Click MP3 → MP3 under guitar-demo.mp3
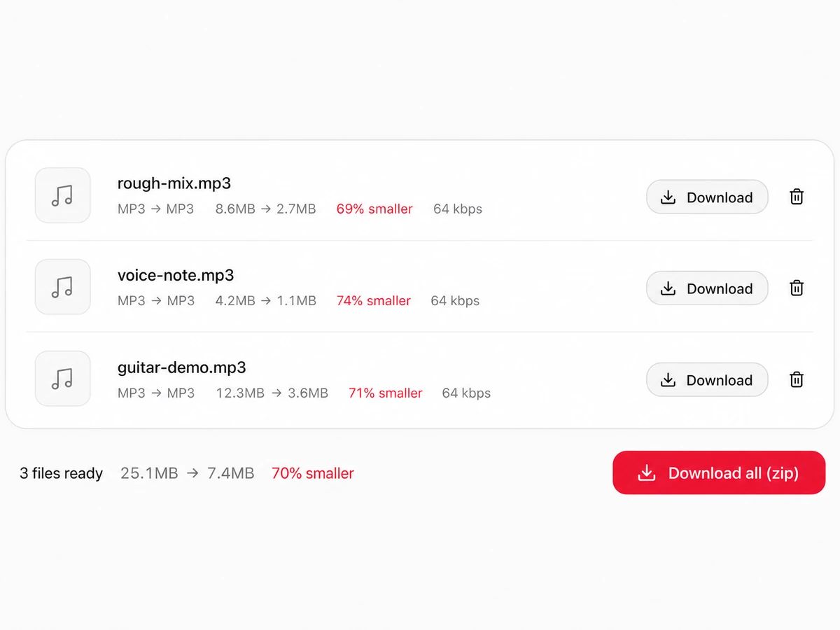The image size is (840, 630). (156, 393)
